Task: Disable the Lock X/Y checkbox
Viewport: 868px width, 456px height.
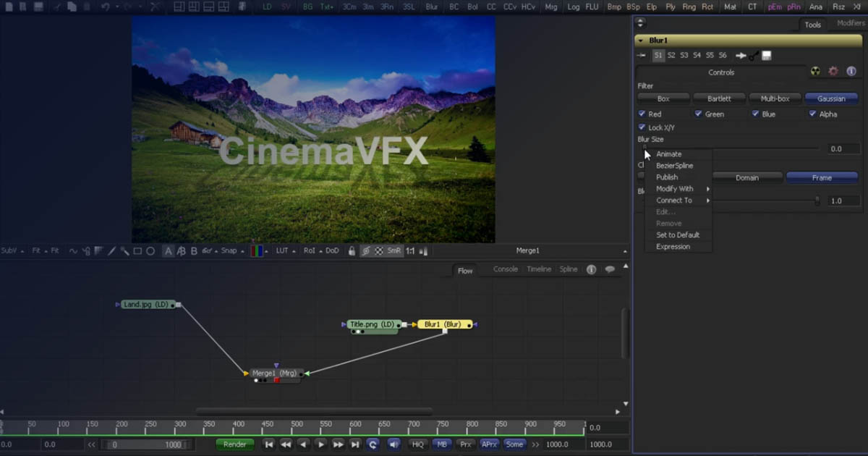Action: click(641, 127)
